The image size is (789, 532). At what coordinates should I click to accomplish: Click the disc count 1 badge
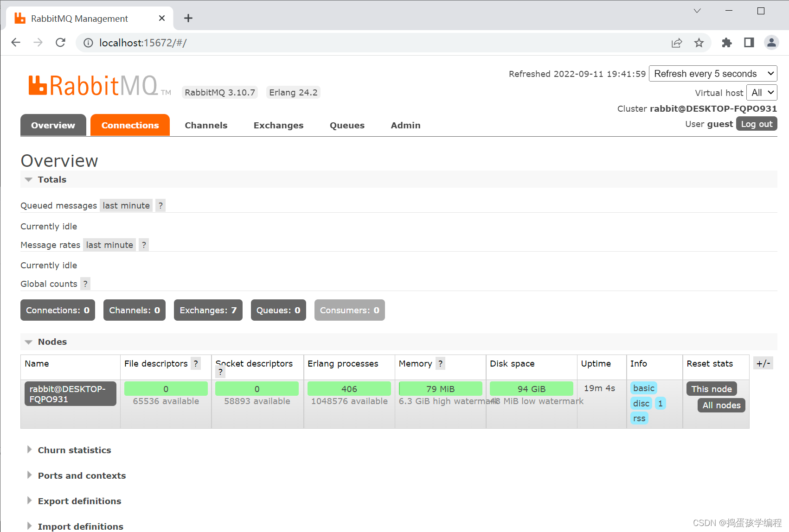pyautogui.click(x=661, y=403)
